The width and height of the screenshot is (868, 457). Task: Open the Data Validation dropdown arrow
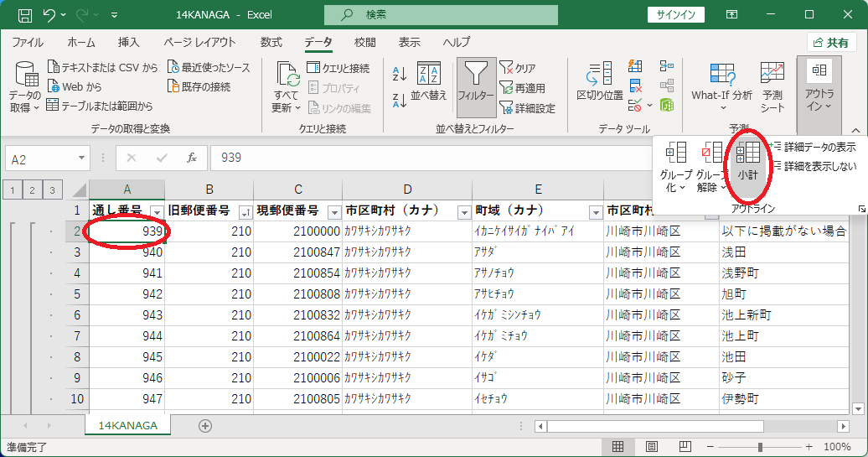click(x=649, y=105)
